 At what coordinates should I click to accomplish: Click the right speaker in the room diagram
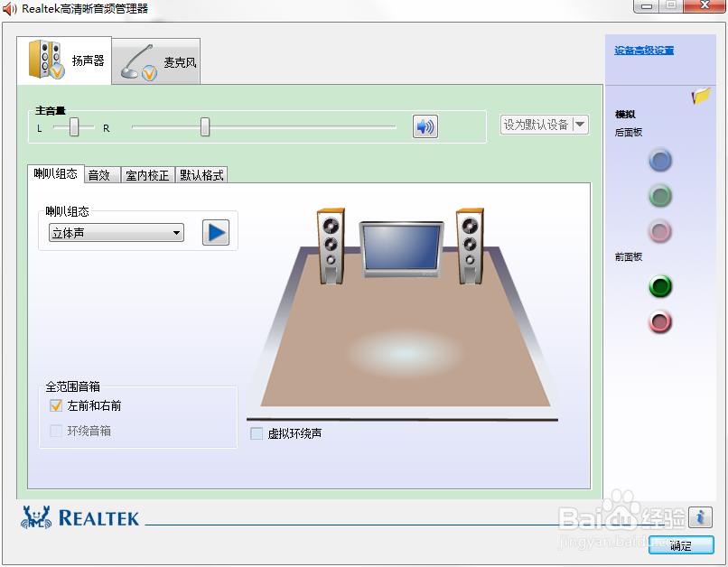click(470, 246)
